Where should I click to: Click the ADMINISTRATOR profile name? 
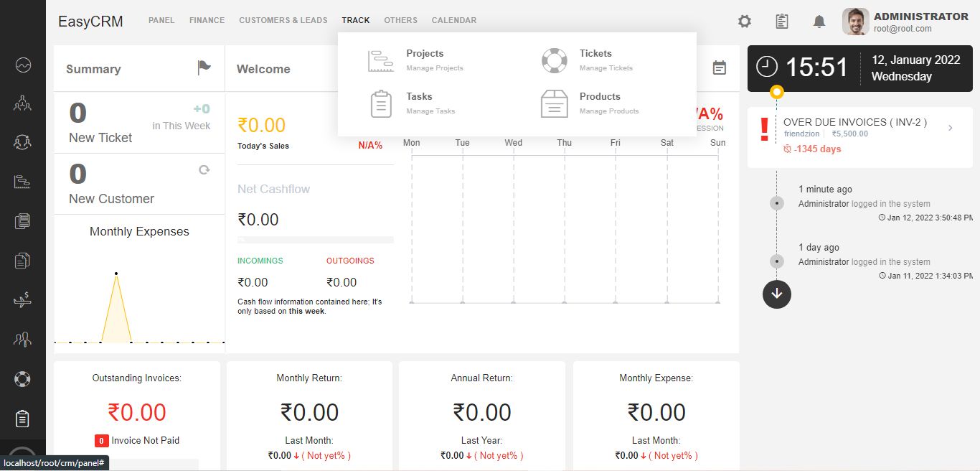tap(921, 17)
